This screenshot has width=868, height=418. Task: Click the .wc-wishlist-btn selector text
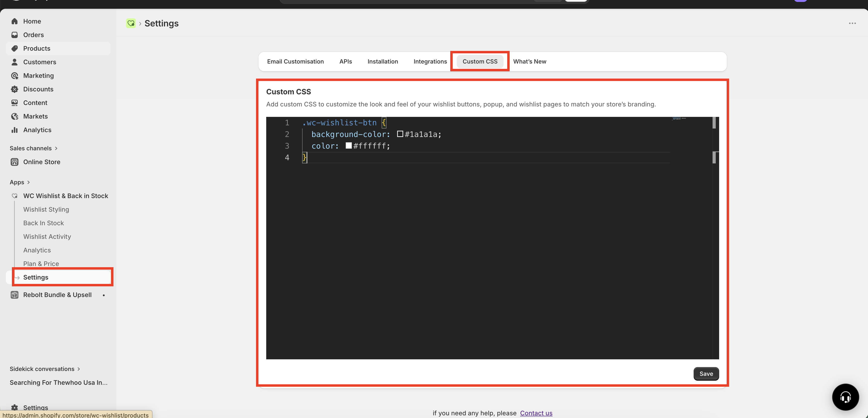coord(339,123)
